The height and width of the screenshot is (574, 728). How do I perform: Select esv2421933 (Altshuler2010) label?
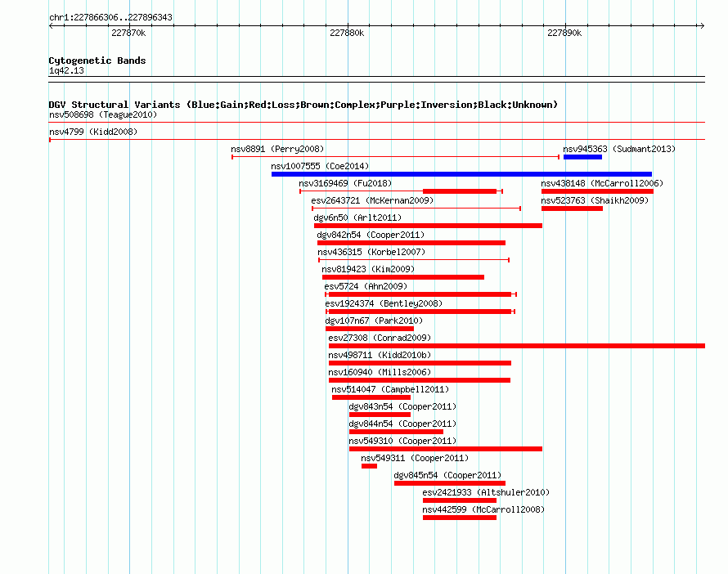486,492
